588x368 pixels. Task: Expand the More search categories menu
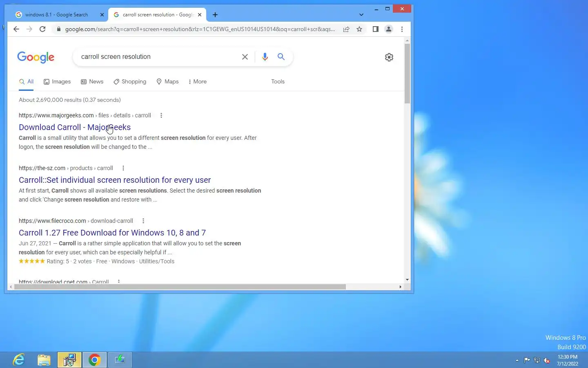[197, 82]
